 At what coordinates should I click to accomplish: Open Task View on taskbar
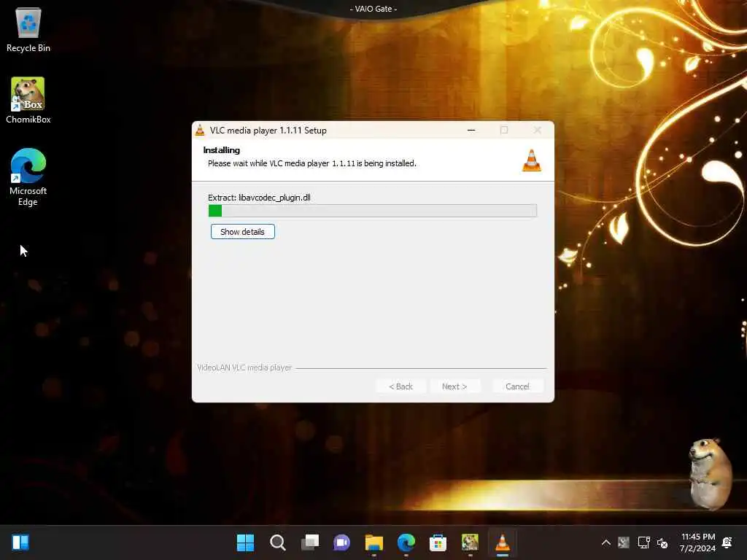(x=309, y=542)
